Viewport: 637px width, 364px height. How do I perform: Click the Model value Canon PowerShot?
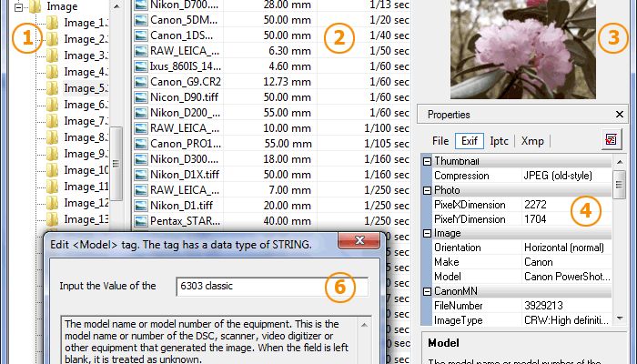tap(566, 277)
